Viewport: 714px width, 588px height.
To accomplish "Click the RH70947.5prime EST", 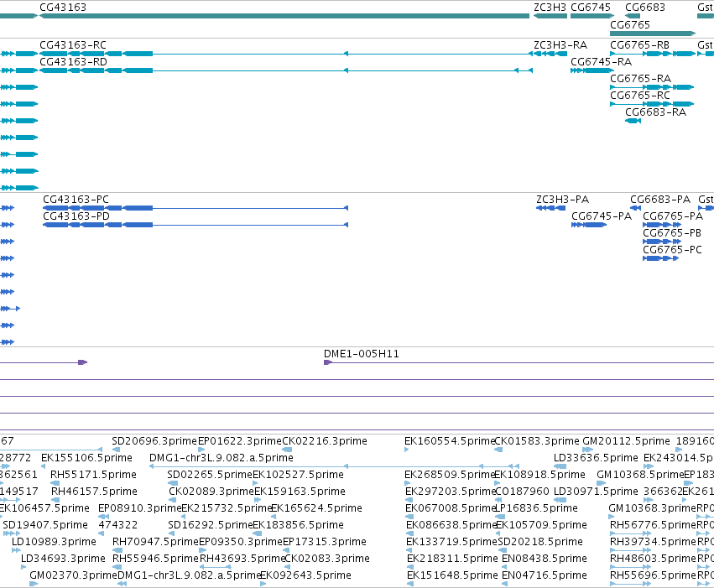I will coord(156,543).
